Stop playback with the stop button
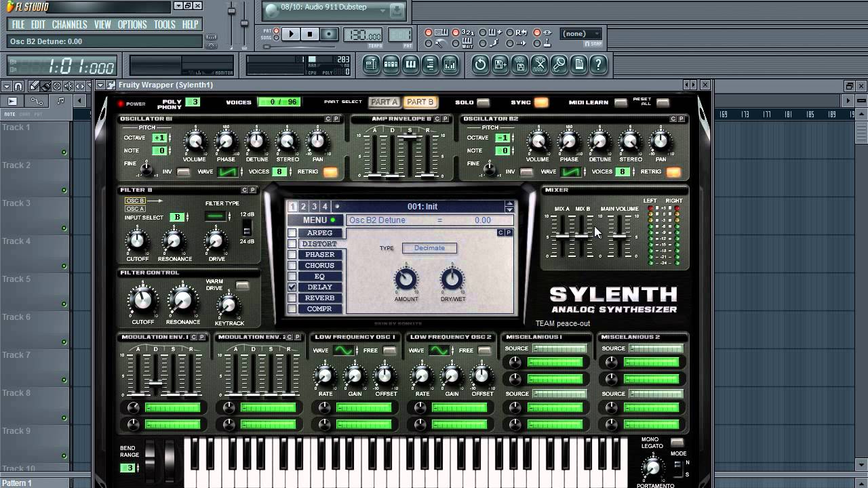Image resolution: width=868 pixels, height=488 pixels. click(310, 34)
